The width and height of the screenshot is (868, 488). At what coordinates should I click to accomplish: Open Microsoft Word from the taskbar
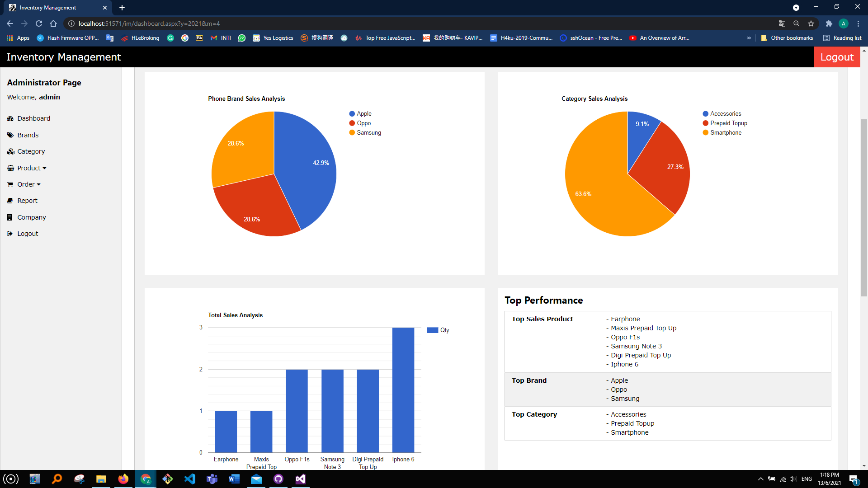234,479
